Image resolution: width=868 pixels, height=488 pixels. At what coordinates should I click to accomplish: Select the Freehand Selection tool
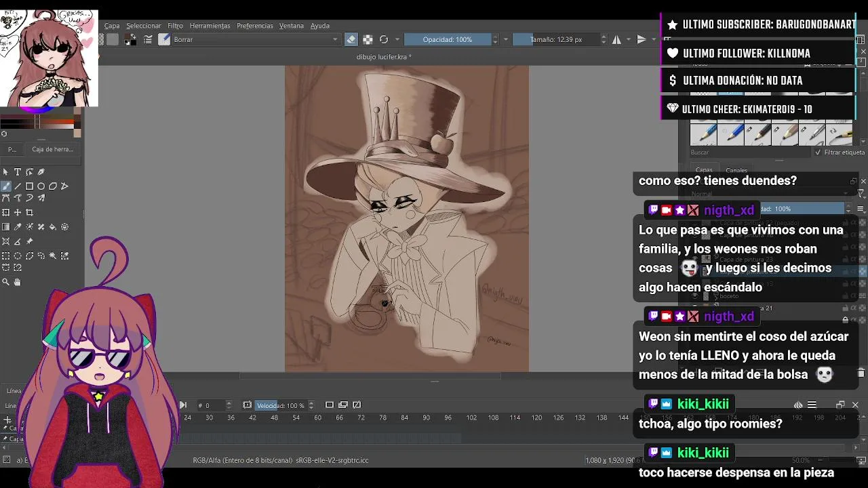(x=41, y=256)
